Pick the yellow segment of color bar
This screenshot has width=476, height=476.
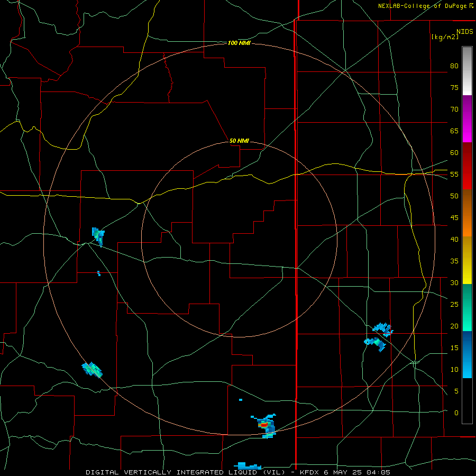[x=467, y=260]
